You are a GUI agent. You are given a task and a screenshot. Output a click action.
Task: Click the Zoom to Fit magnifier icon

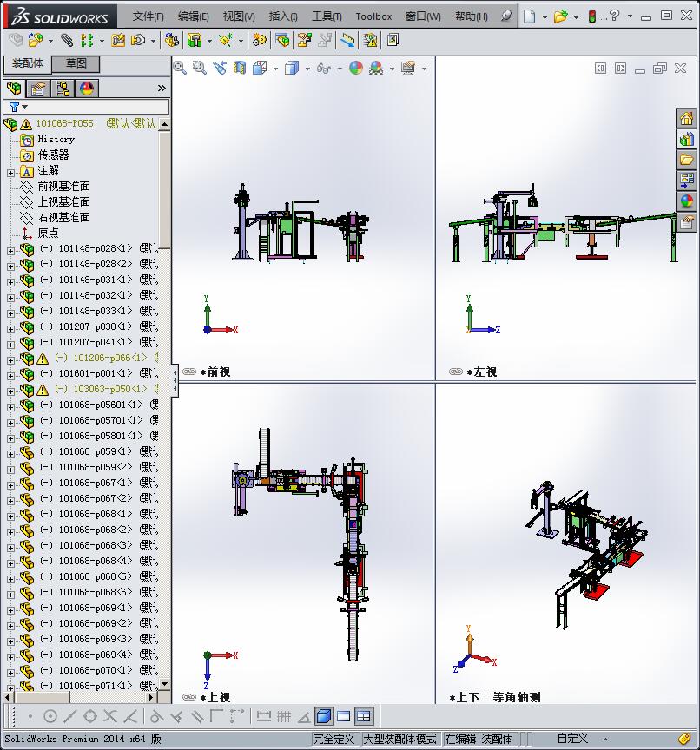[x=180, y=68]
